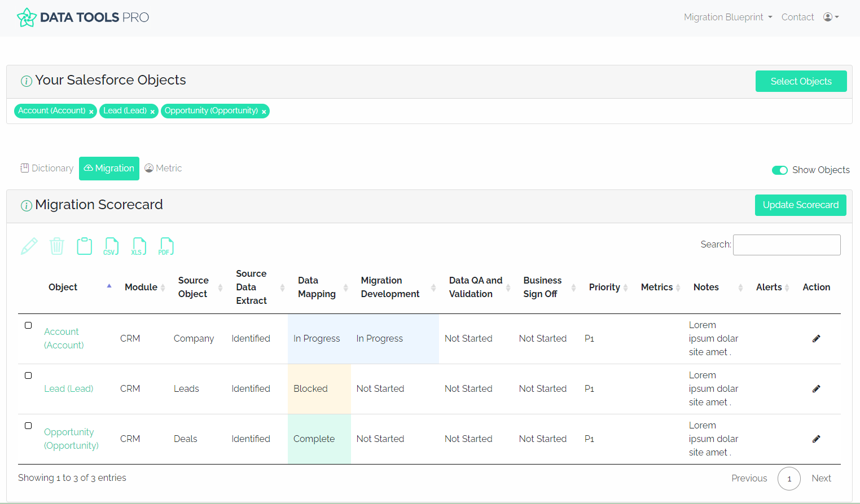
Task: Click the Update Scorecard button
Action: (x=800, y=205)
